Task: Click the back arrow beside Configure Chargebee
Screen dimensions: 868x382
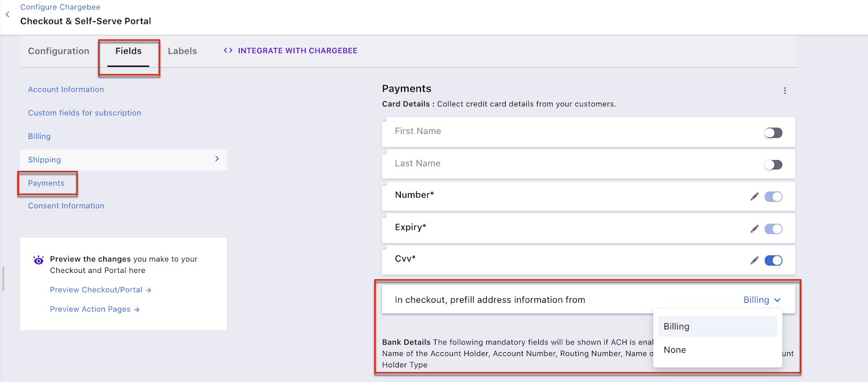Action: 8,15
